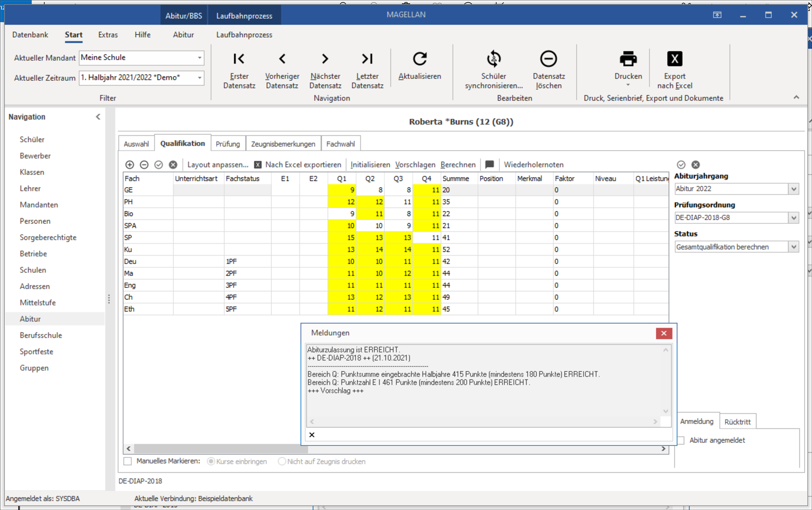Click the Initialisieren button

[370, 165]
